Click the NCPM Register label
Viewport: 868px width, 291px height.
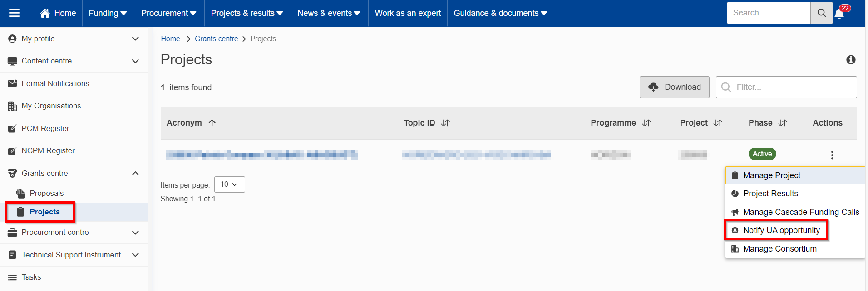(x=48, y=150)
